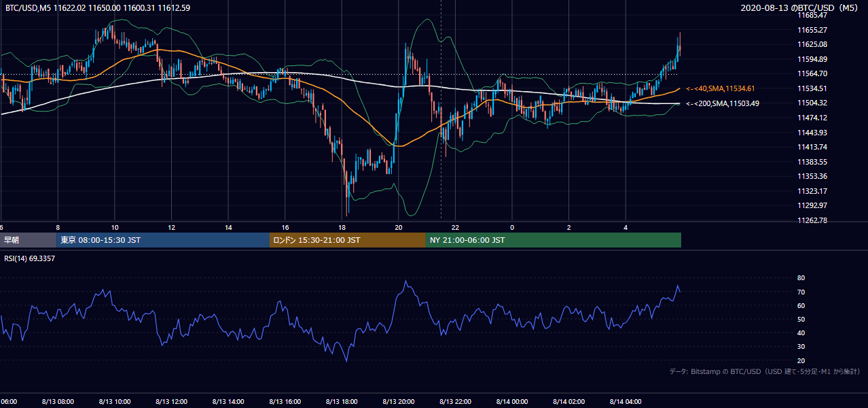The width and height of the screenshot is (868, 408).
Task: Click the 8/13 20:00 date label
Action: [x=399, y=402]
